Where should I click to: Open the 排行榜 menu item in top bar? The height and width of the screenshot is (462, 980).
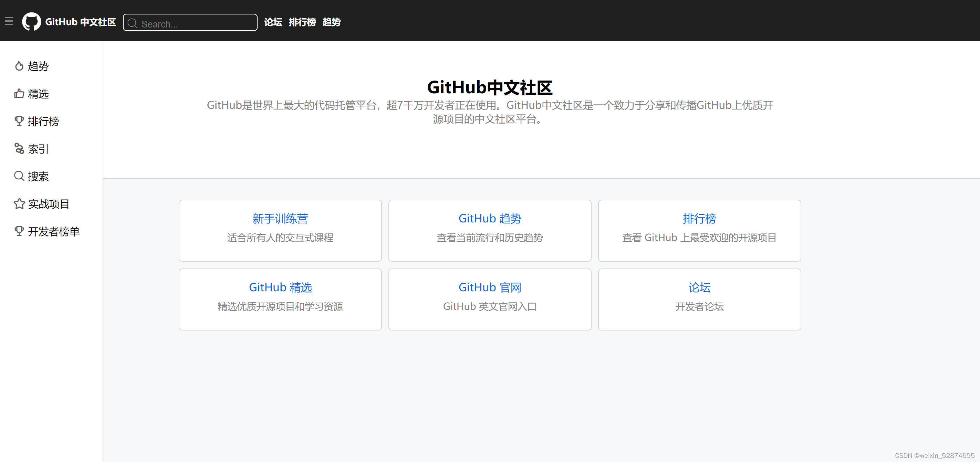[302, 22]
